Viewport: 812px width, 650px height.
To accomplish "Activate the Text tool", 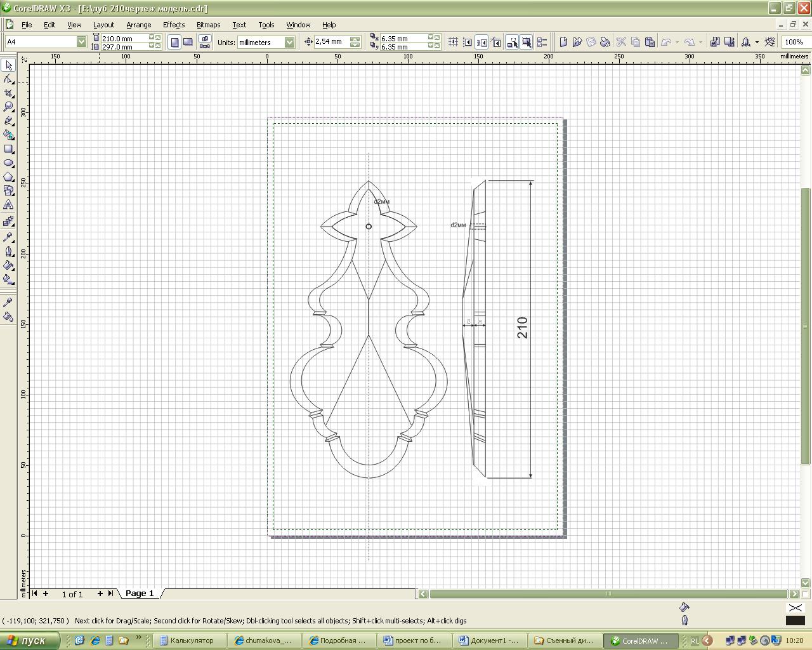I will pyautogui.click(x=8, y=205).
